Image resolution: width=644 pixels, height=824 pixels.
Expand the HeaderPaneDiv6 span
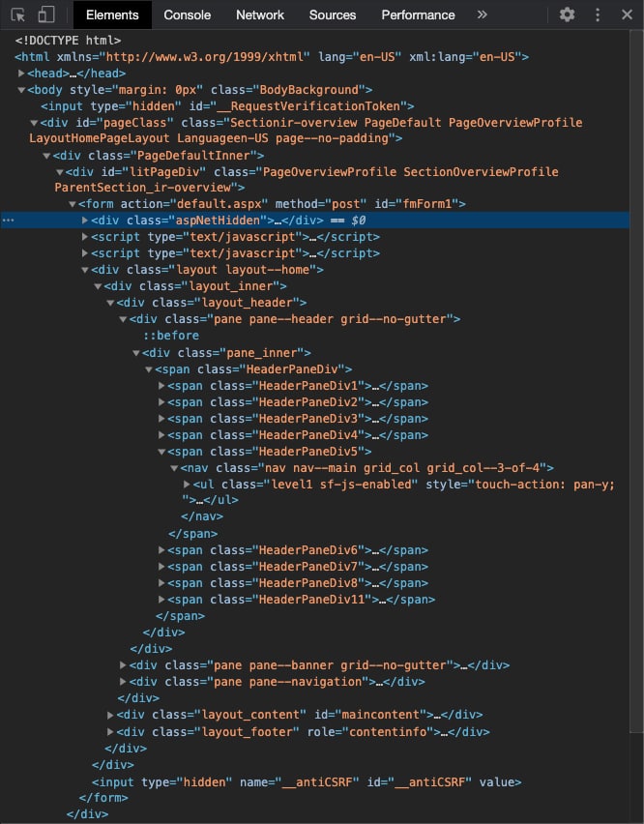point(161,550)
